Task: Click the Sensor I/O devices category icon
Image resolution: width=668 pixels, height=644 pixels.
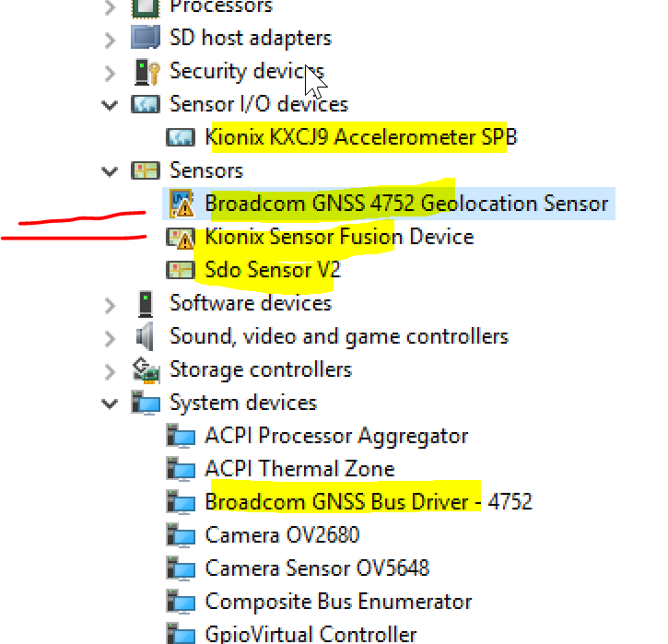Action: click(146, 104)
